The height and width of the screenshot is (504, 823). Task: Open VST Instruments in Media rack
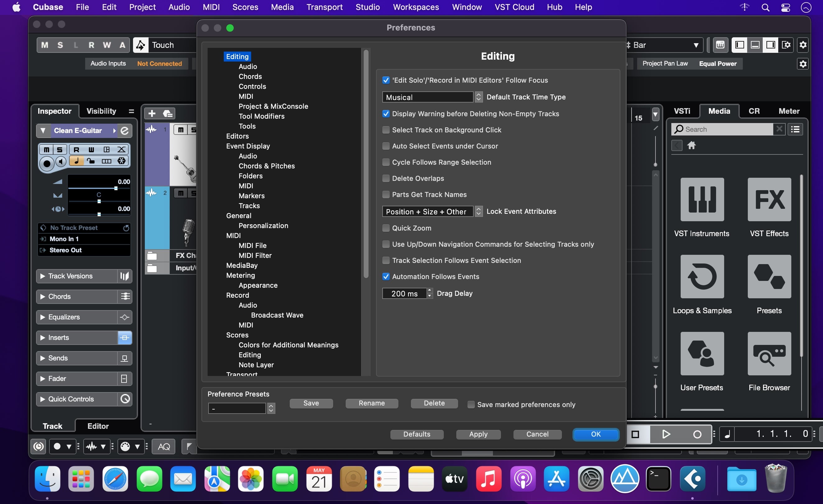click(702, 199)
